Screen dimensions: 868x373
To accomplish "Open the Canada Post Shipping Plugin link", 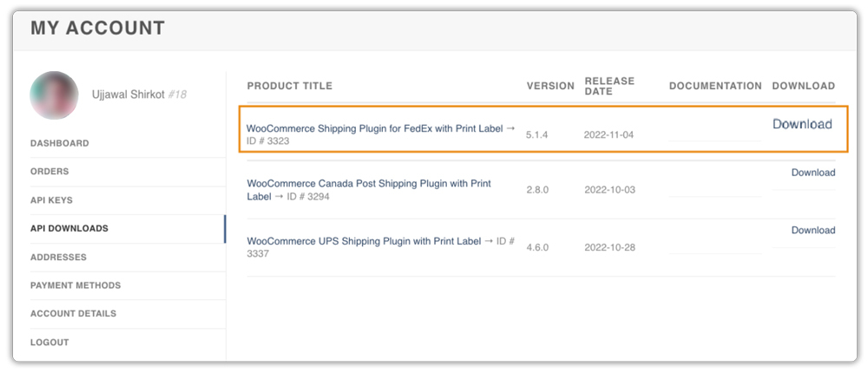I will 369,184.
